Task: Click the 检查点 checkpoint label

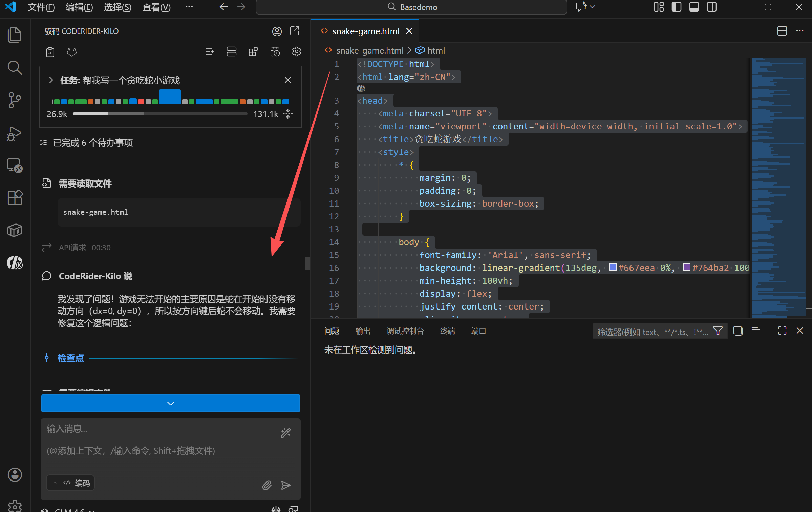Action: (x=70, y=358)
